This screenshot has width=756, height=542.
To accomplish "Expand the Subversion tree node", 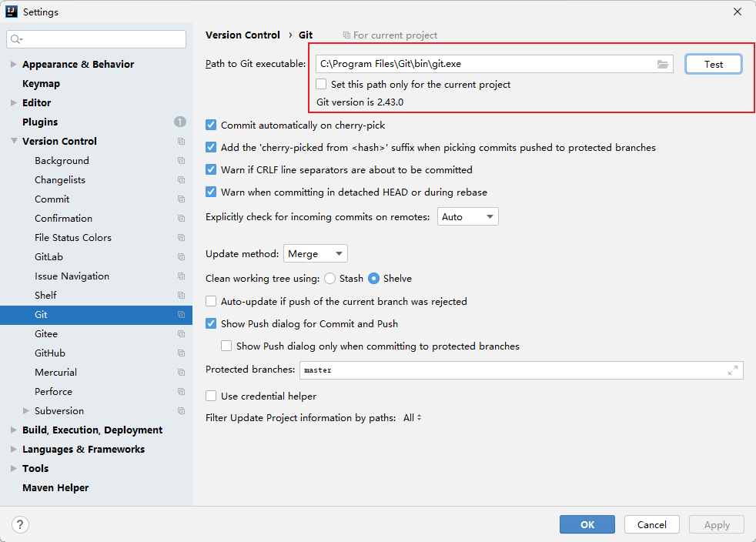I will pyautogui.click(x=26, y=411).
